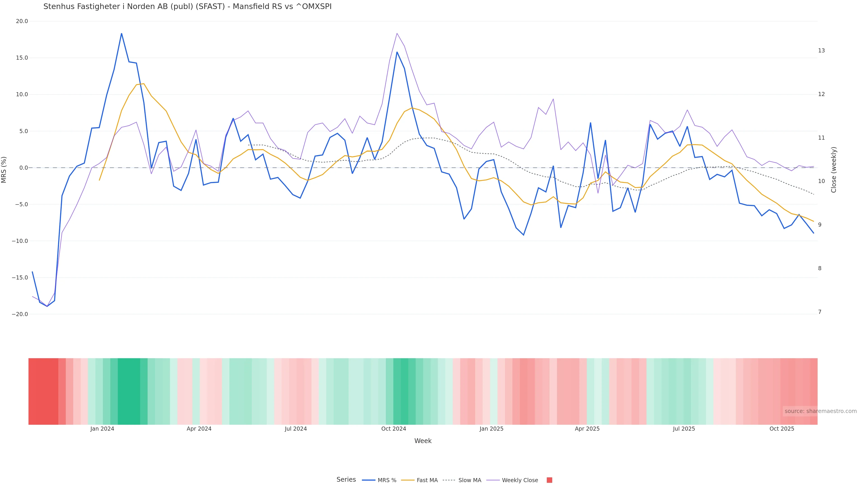Click the dark green heatmap band near Jan 2024
868x488 pixels.
[129, 391]
